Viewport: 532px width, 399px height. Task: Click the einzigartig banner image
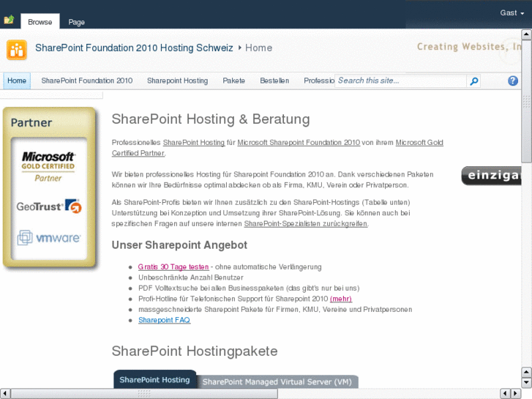[491, 176]
